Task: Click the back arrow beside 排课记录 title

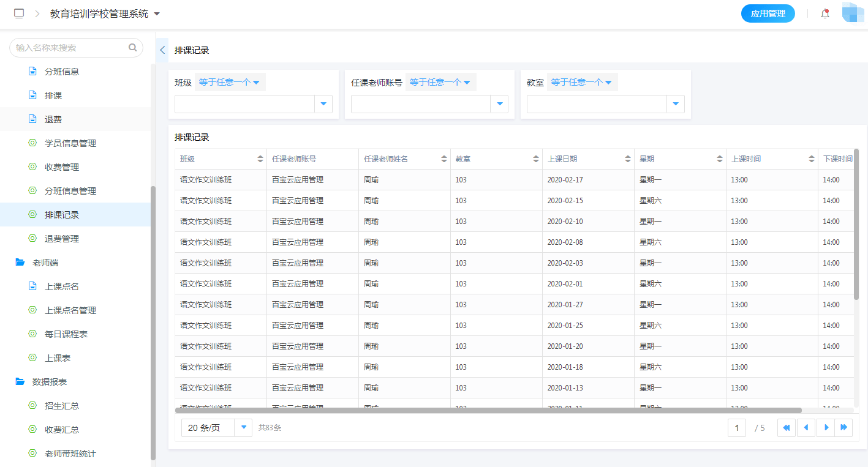Action: tap(162, 50)
